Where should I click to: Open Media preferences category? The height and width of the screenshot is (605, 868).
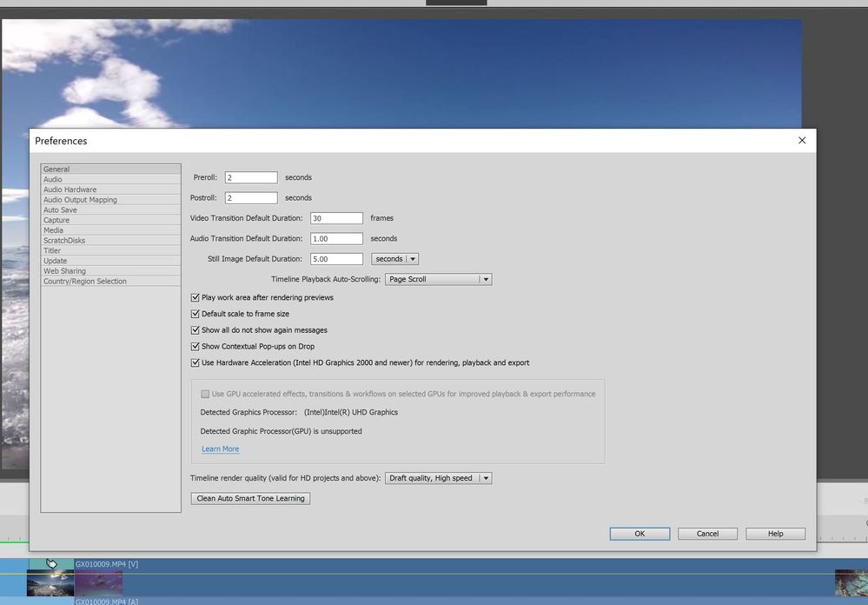click(110, 230)
